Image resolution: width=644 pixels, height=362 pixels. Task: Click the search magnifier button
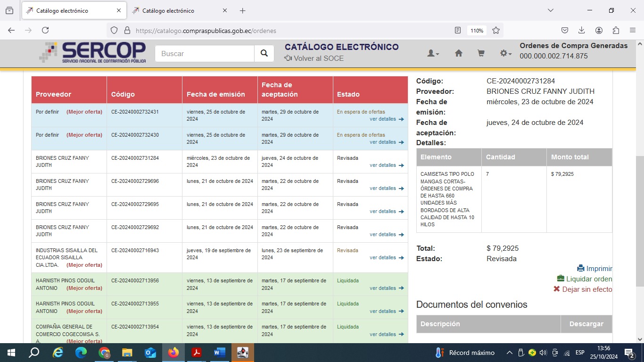pyautogui.click(x=264, y=54)
